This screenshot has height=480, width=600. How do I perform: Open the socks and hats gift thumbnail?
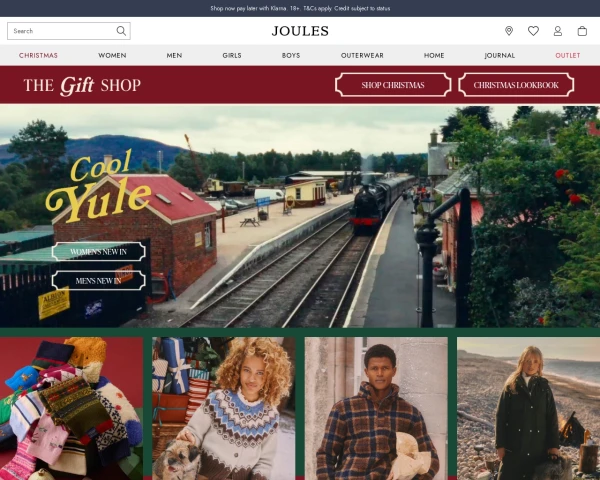[x=71, y=408]
